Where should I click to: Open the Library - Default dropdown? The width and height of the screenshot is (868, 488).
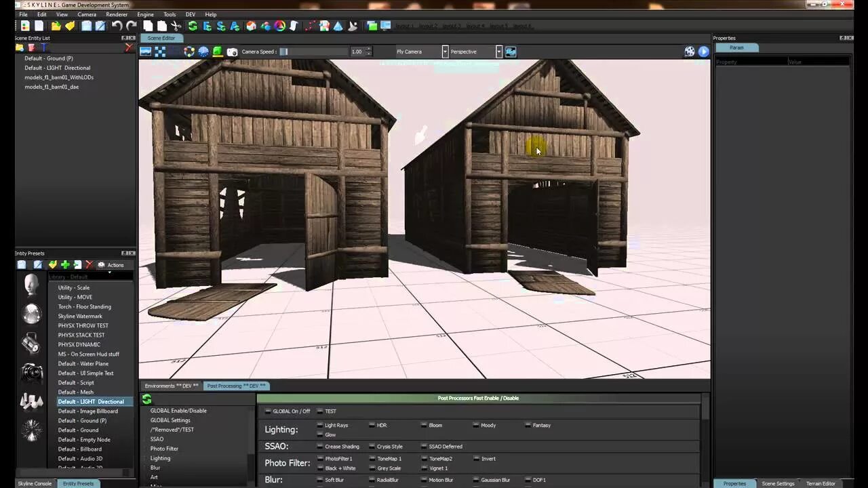click(91, 277)
